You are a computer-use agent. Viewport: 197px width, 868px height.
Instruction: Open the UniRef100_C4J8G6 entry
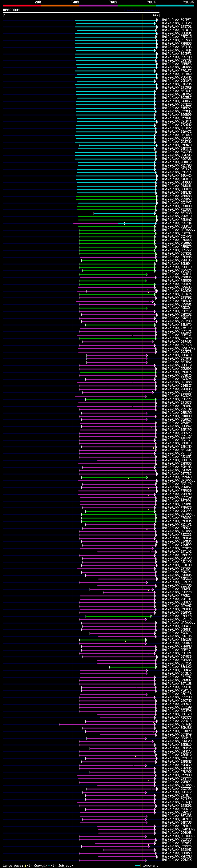pos(176,101)
